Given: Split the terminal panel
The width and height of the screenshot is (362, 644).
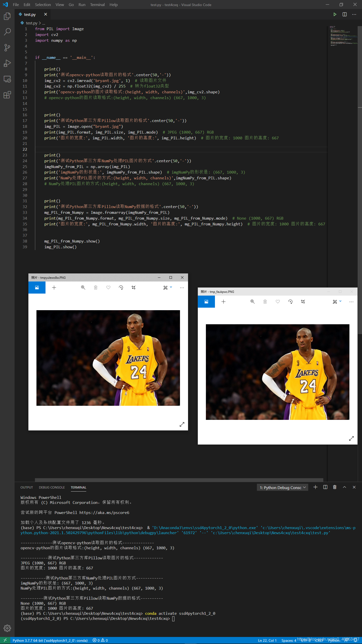Looking at the screenshot, I should tap(325, 487).
